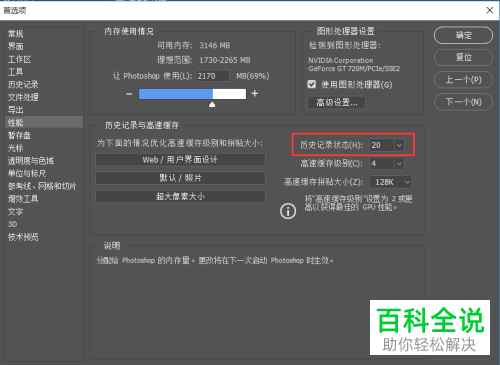
Task: Click the minus icon for memory usage
Action: coord(129,94)
